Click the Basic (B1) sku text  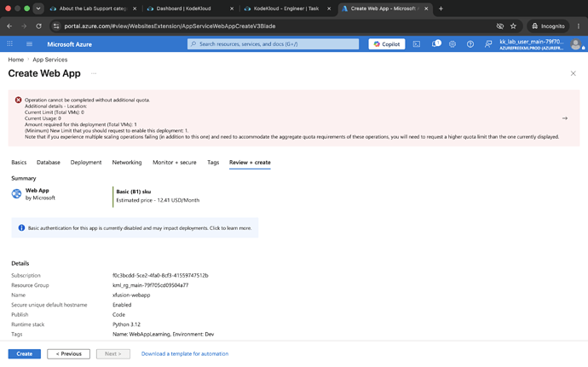(x=134, y=192)
